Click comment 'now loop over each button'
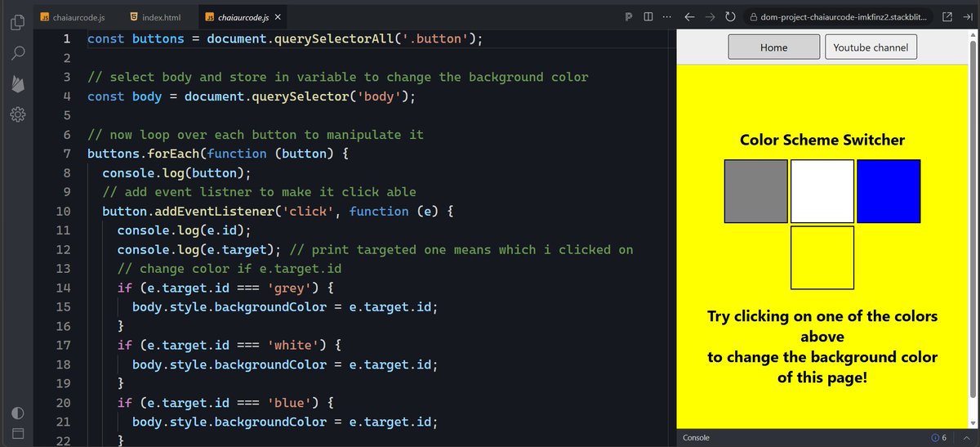980x447 pixels. [256, 134]
